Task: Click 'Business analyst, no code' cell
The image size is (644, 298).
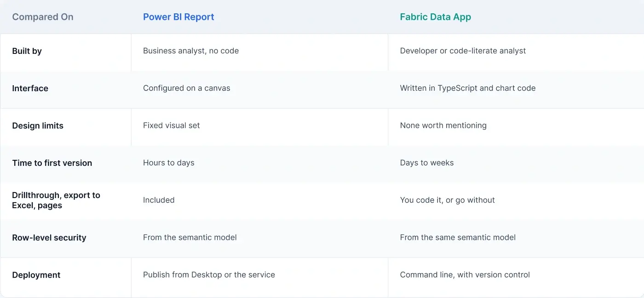Action: point(191,51)
